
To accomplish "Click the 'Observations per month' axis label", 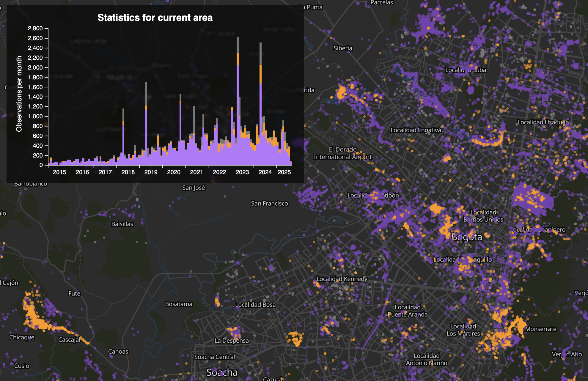I will point(19,94).
